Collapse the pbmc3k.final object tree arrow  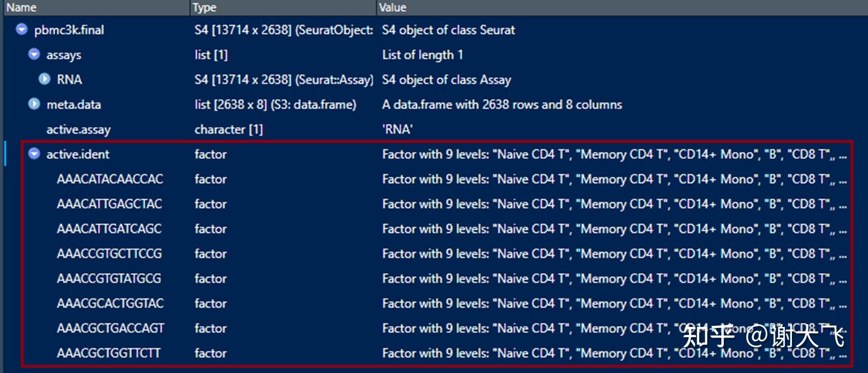tap(21, 29)
